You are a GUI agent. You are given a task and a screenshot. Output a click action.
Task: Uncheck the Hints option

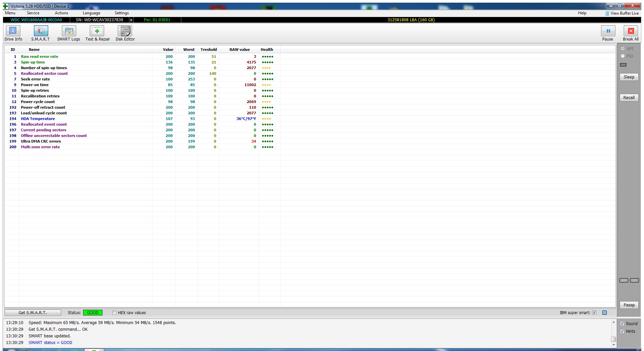click(622, 331)
